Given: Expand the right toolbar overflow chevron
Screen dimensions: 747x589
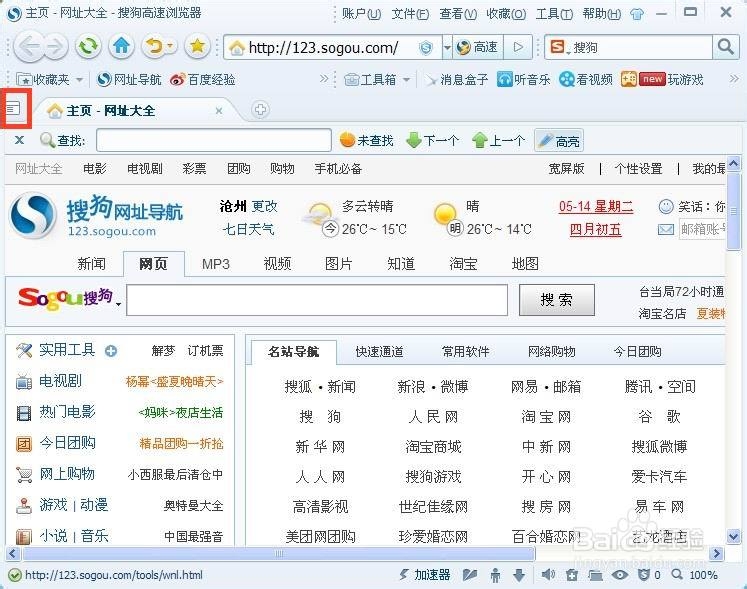Looking at the screenshot, I should [734, 79].
